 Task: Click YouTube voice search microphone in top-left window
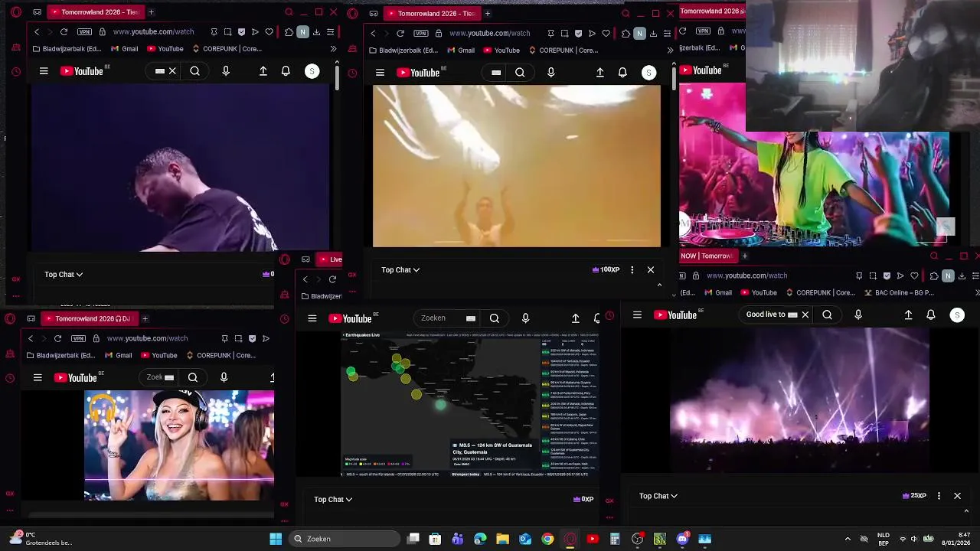point(225,71)
